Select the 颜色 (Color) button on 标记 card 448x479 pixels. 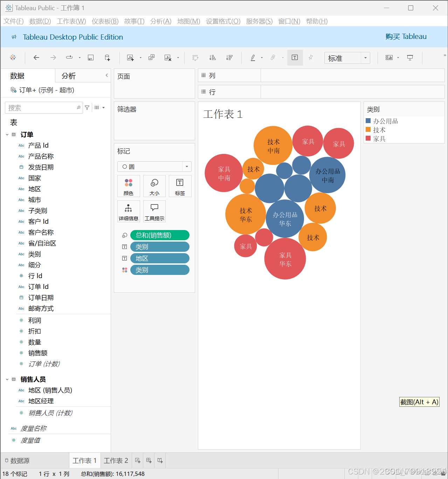[x=128, y=186]
